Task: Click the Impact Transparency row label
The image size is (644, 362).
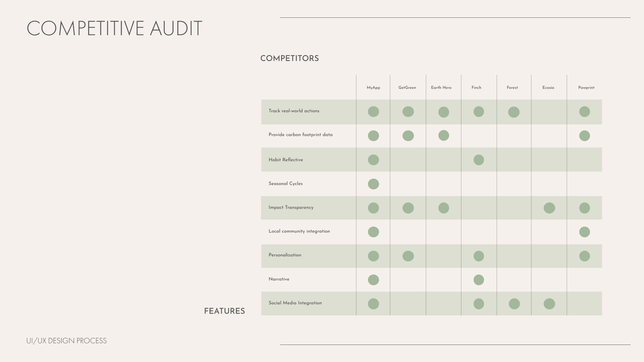Action: coord(291,207)
